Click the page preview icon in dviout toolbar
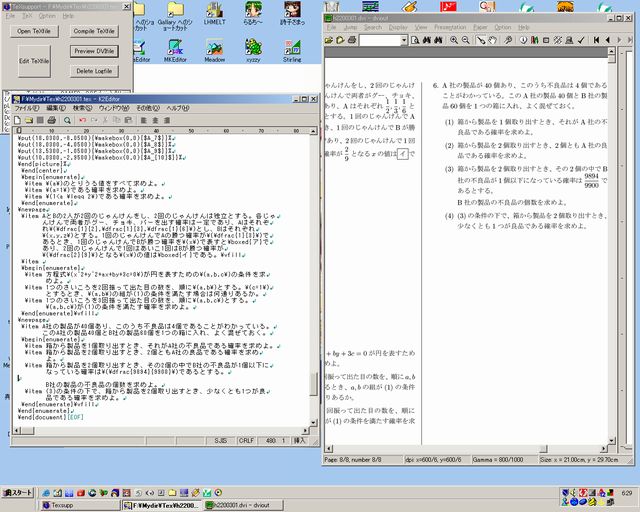This screenshot has height=512, width=640. (415, 40)
